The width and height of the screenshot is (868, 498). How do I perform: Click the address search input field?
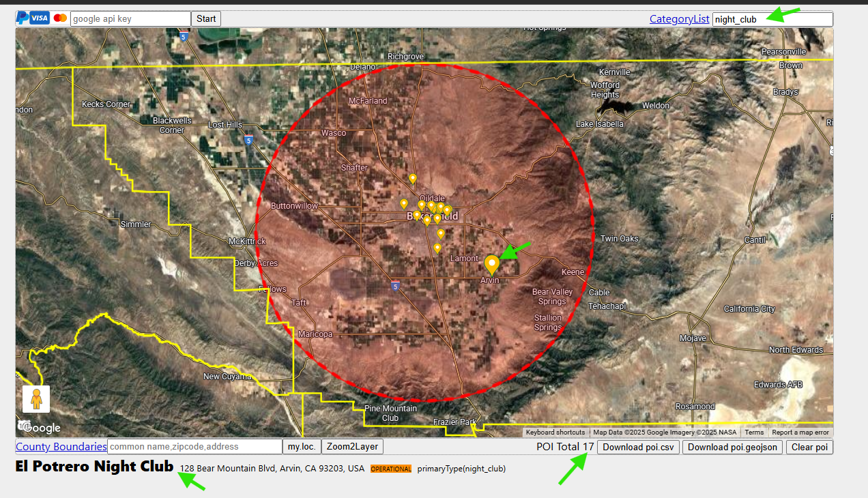(x=194, y=447)
